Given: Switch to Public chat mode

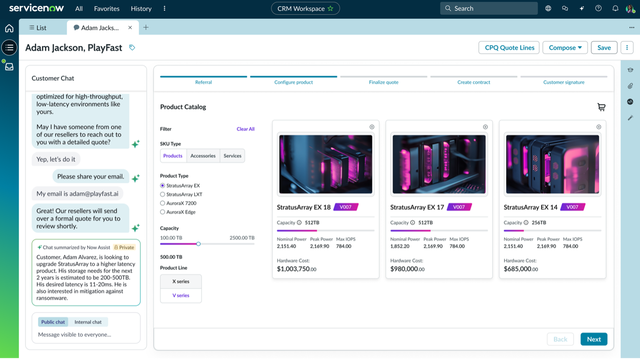Looking at the screenshot, I should (53, 322).
